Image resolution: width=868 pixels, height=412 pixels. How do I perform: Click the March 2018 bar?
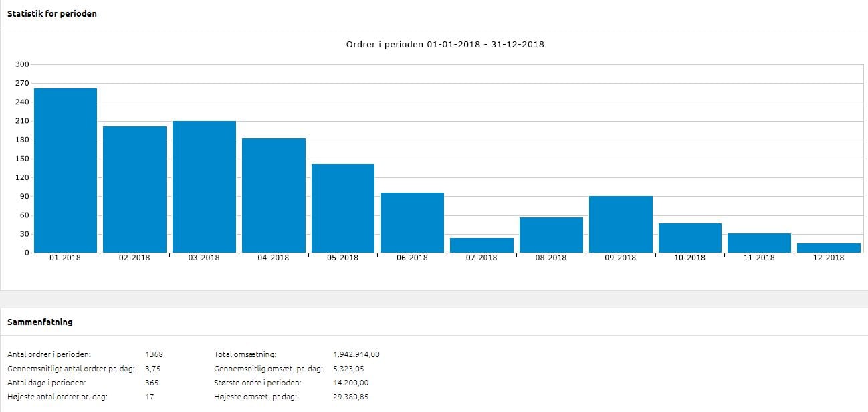pyautogui.click(x=204, y=187)
